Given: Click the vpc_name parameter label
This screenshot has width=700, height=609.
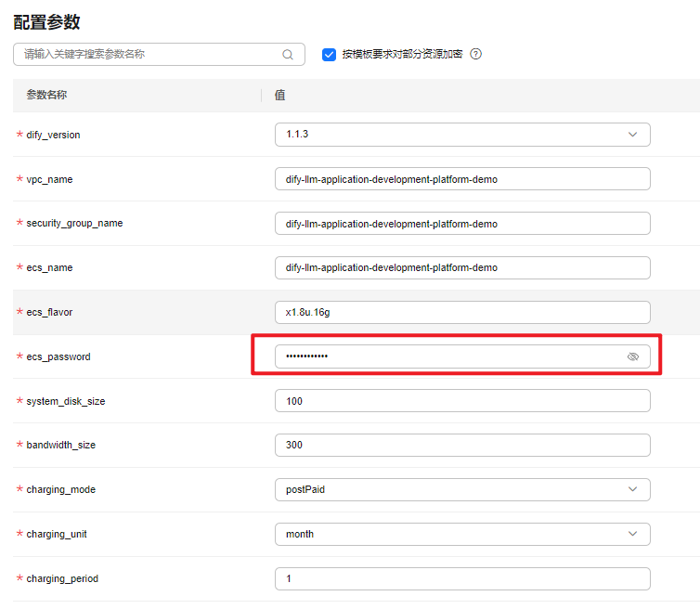Looking at the screenshot, I should coord(49,179).
